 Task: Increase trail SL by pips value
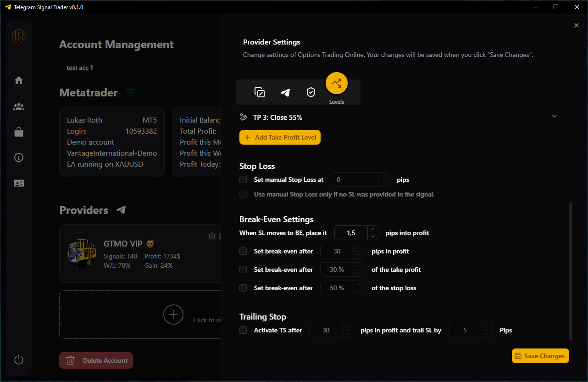(487, 327)
